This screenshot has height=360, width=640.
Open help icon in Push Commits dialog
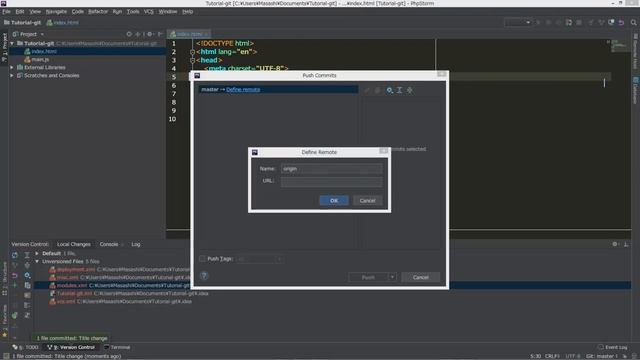click(x=204, y=276)
